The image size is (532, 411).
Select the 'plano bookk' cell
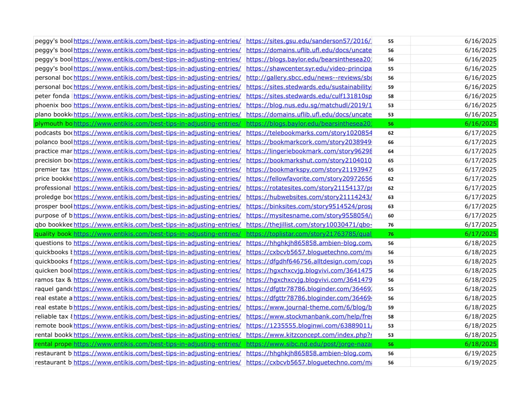(54, 114)
